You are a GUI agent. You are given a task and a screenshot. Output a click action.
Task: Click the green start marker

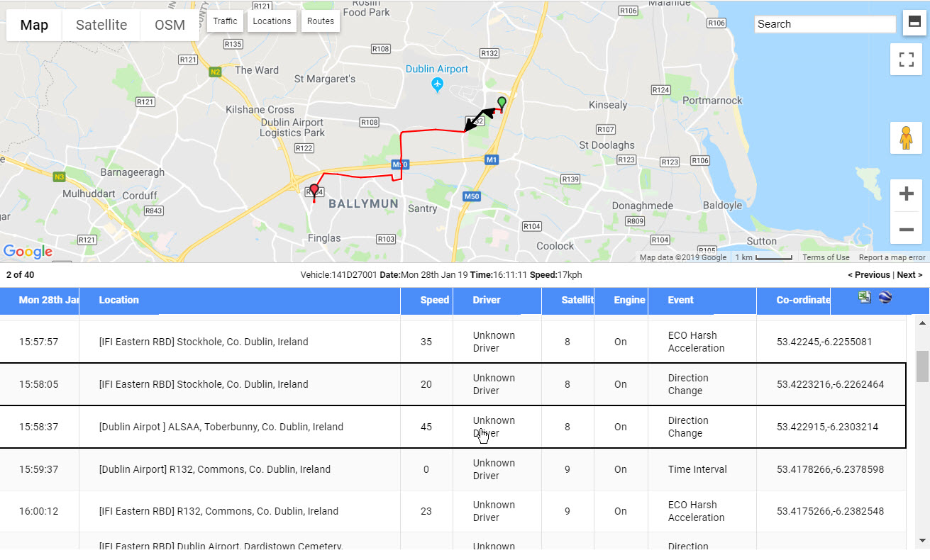pos(502,104)
